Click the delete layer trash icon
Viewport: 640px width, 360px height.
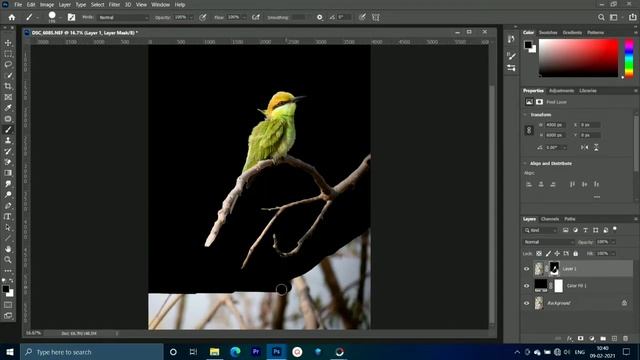(x=625, y=338)
